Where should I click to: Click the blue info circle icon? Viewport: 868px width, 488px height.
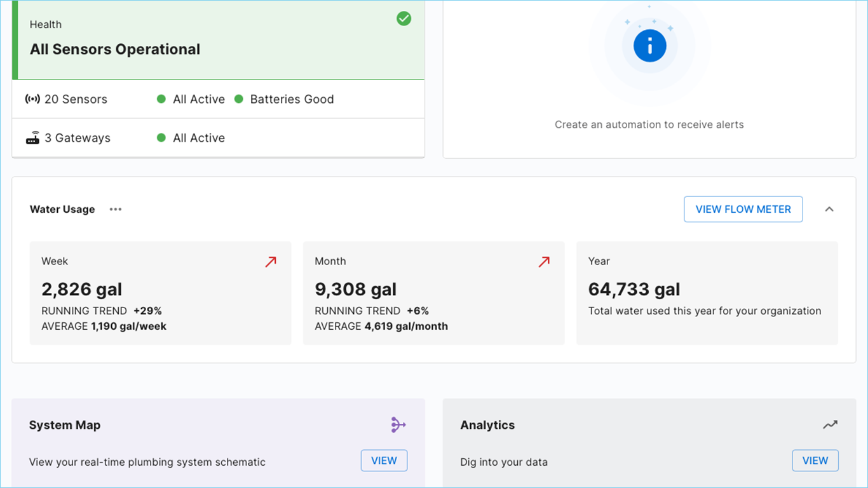click(x=649, y=45)
